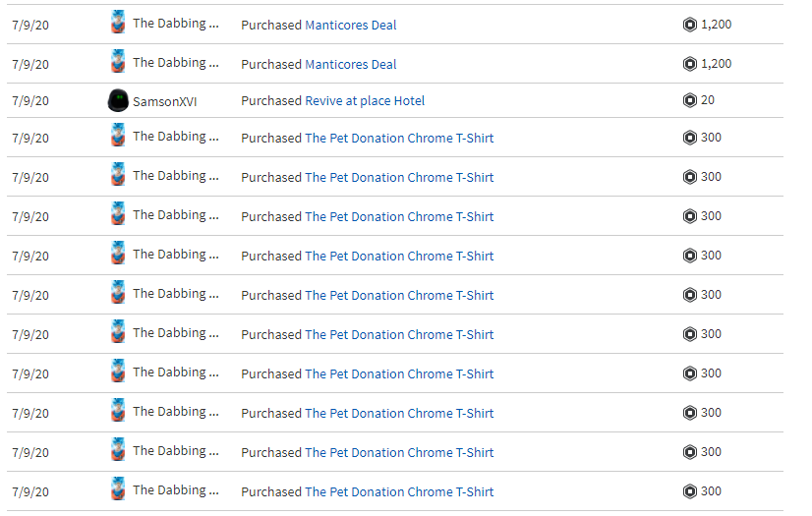Click Robux icon beside amount 20
Screen dimensions: 812x516
[690, 100]
